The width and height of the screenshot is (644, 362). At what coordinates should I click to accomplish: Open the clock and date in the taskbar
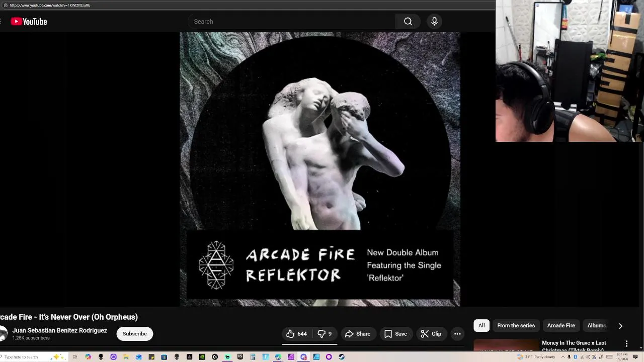click(x=622, y=357)
